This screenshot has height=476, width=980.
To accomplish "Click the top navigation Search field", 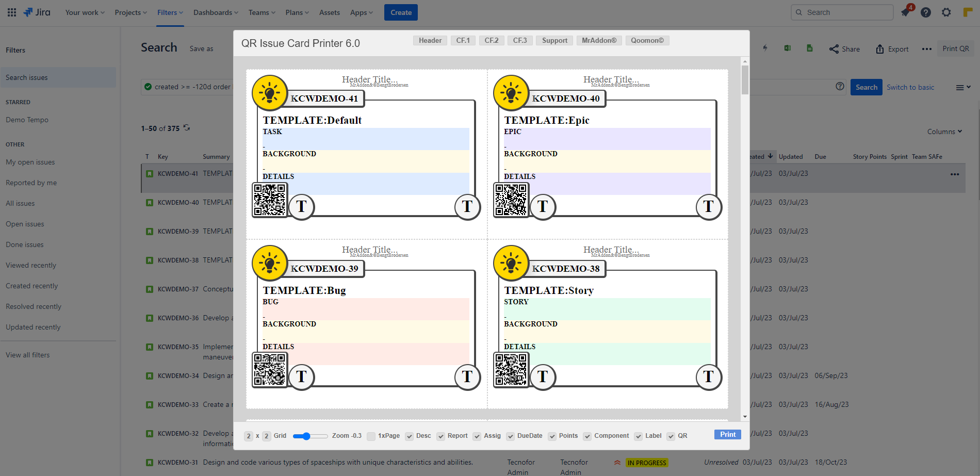I will pos(842,12).
